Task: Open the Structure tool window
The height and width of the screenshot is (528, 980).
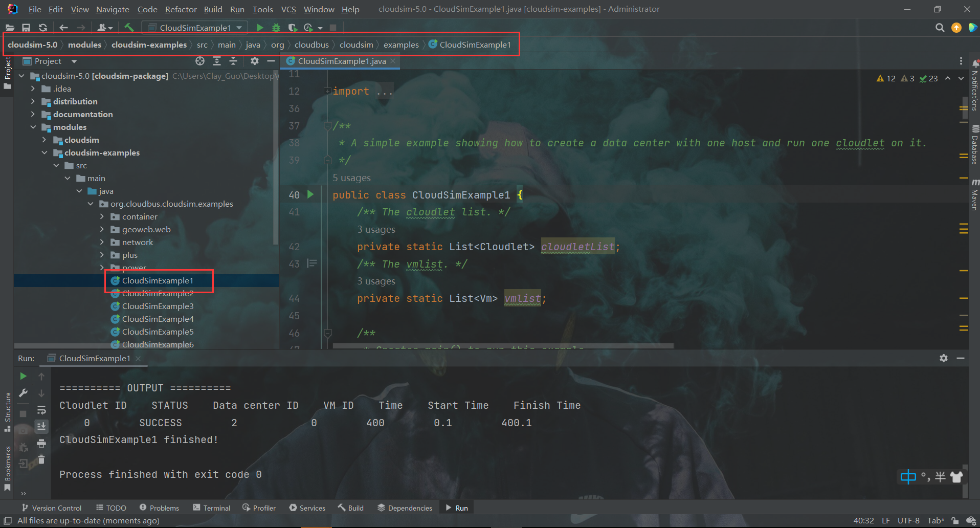Action: [x=8, y=411]
